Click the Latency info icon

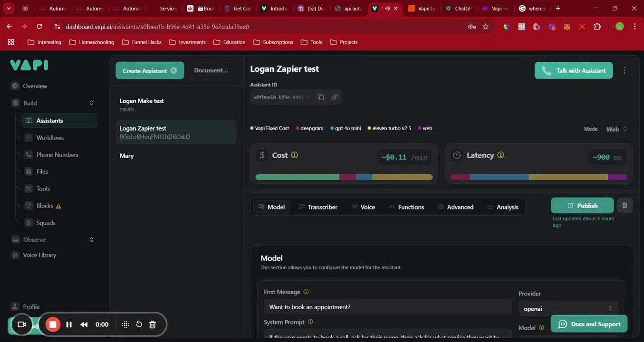click(x=500, y=155)
